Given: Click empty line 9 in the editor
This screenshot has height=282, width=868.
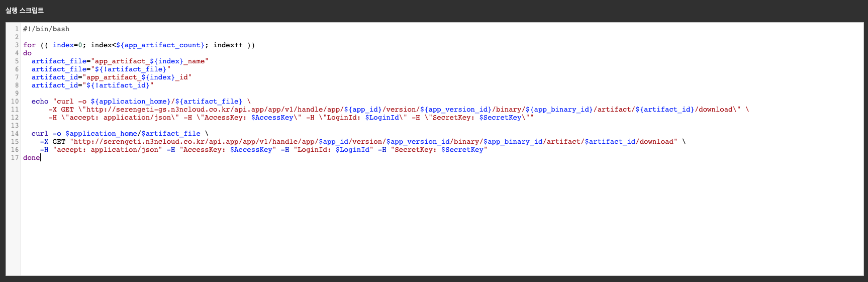Looking at the screenshot, I should pyautogui.click(x=442, y=93).
